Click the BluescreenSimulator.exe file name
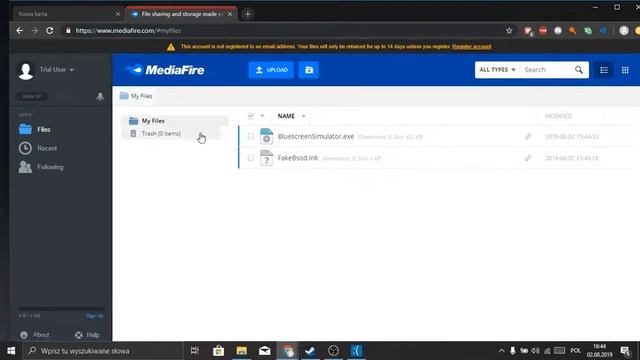Image resolution: width=640 pixels, height=360 pixels. click(316, 136)
